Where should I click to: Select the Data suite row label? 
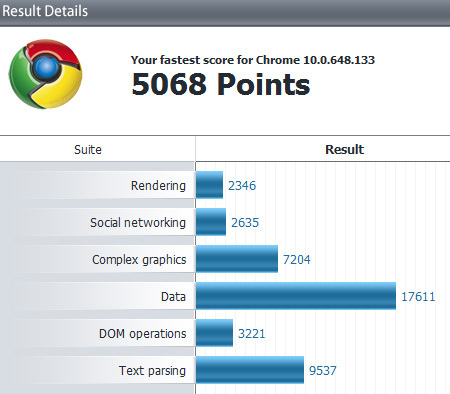pos(173,296)
